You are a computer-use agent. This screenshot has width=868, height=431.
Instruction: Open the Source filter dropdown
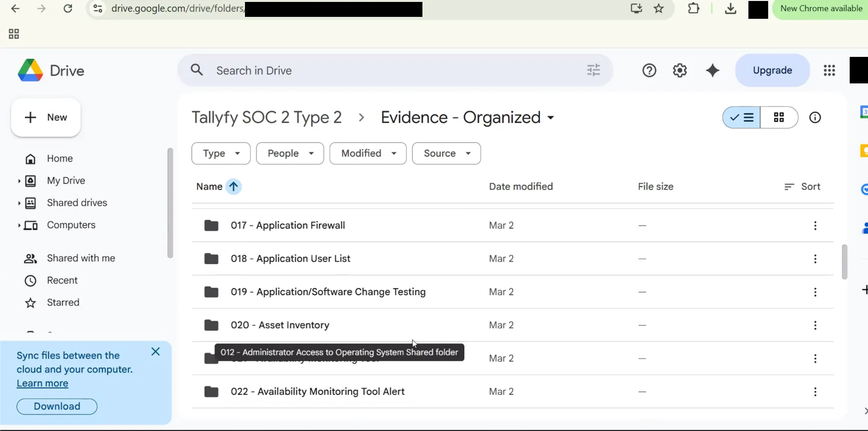pos(447,153)
